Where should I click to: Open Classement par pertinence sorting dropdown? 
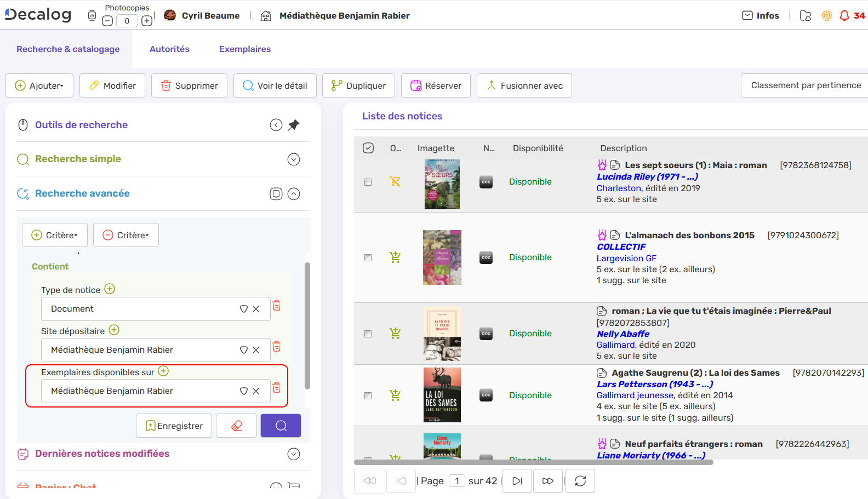click(x=805, y=85)
